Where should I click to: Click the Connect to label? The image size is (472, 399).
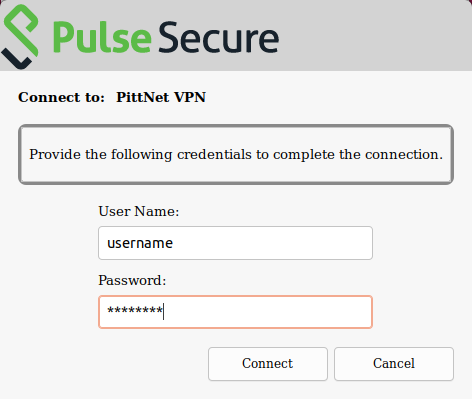tap(61, 97)
